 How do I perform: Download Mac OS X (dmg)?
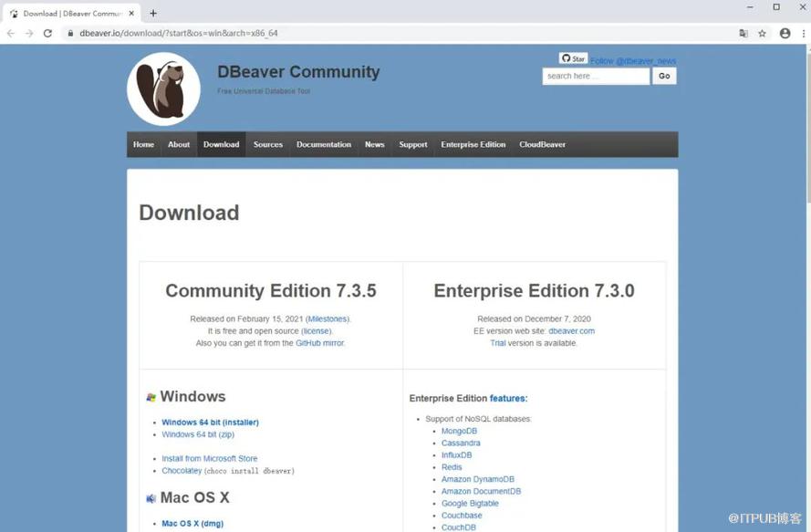click(x=192, y=523)
